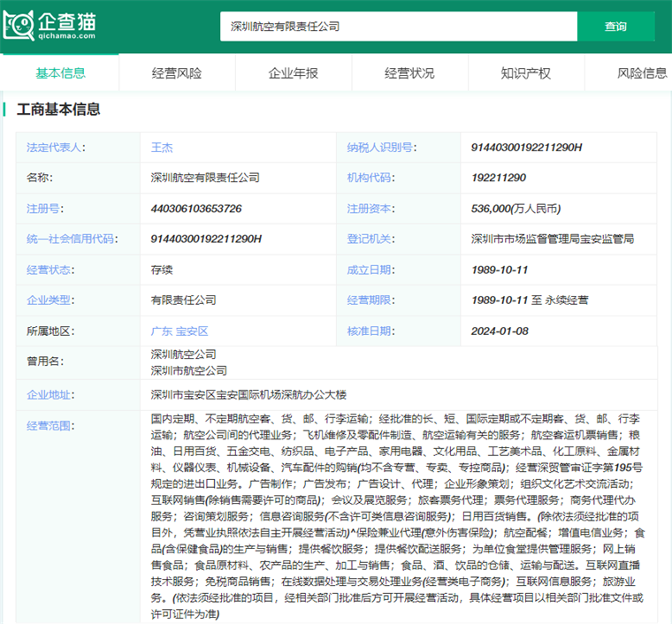Click the operating term 1989-10-11 至 永续经营

pyautogui.click(x=530, y=301)
